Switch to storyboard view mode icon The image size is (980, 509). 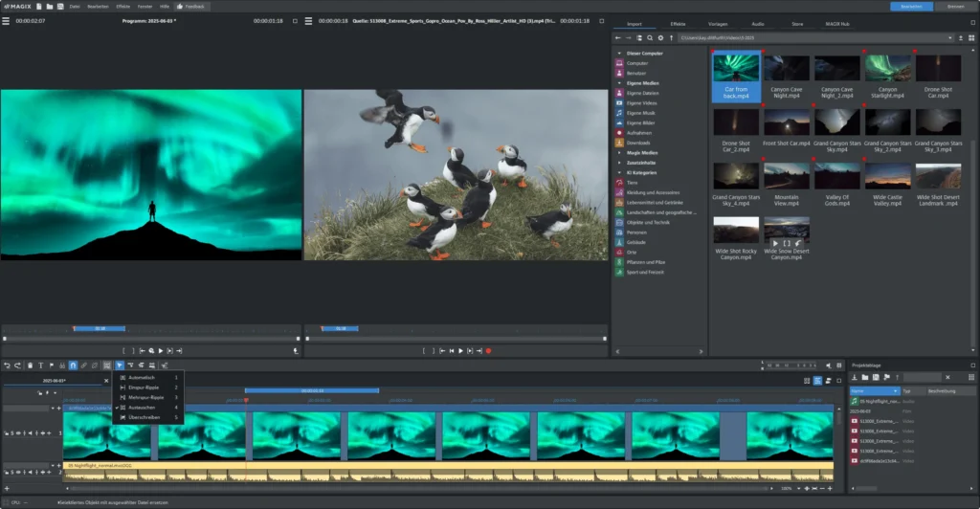coord(805,381)
